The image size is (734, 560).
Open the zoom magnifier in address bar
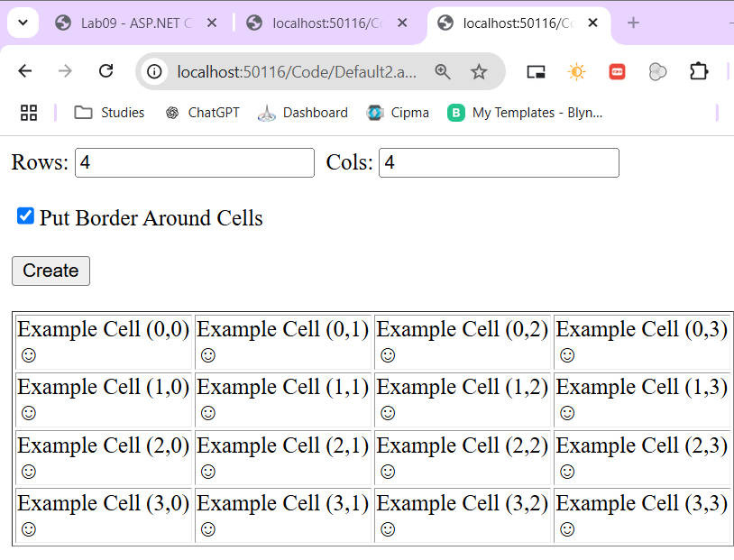(x=443, y=72)
